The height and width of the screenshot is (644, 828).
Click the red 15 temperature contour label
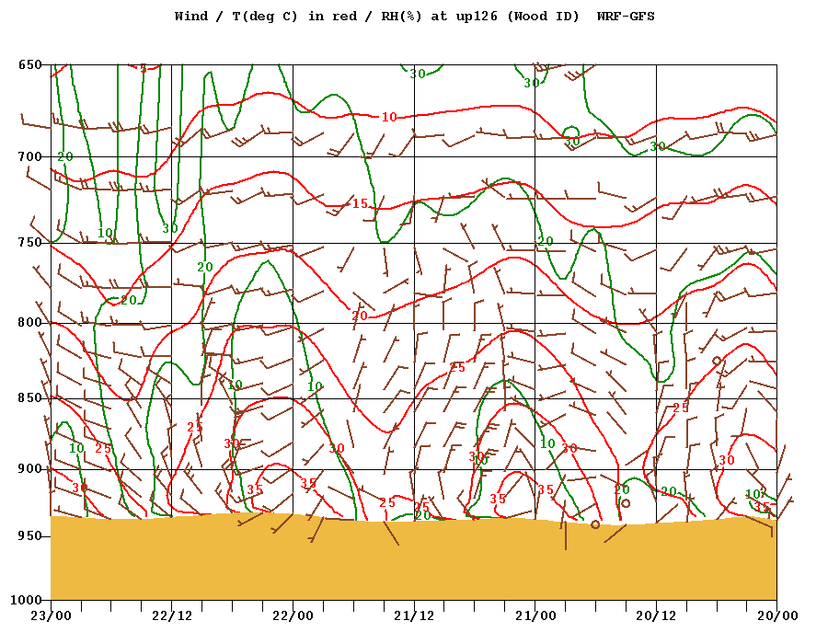(x=360, y=203)
